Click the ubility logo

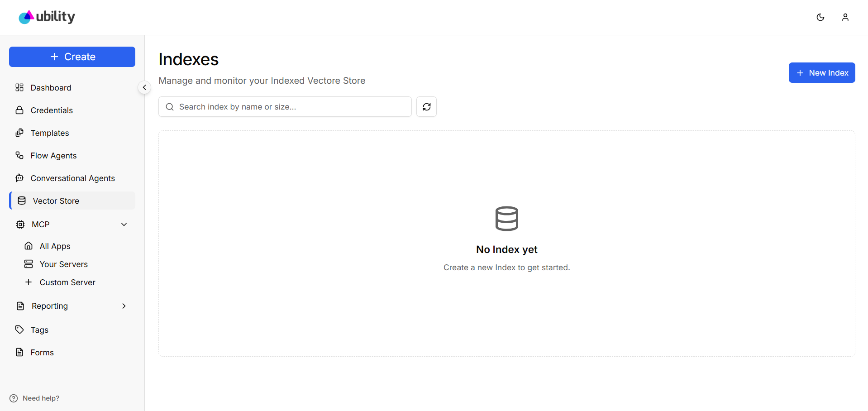point(46,17)
